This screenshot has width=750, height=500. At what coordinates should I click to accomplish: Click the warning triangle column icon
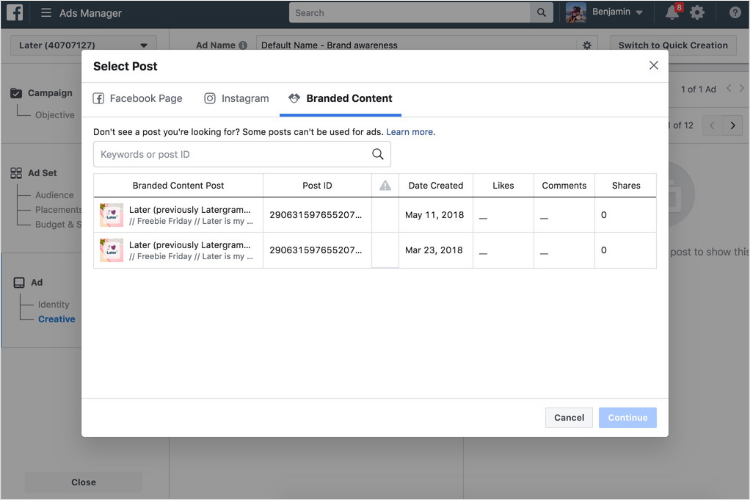click(385, 186)
